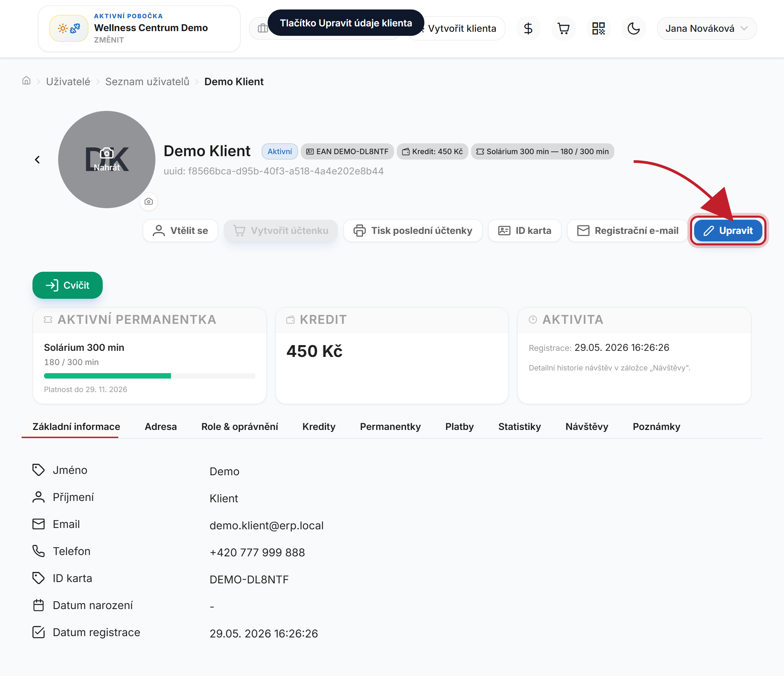Click the small camera icon beside avatar
The width and height of the screenshot is (784, 676).
[149, 201]
